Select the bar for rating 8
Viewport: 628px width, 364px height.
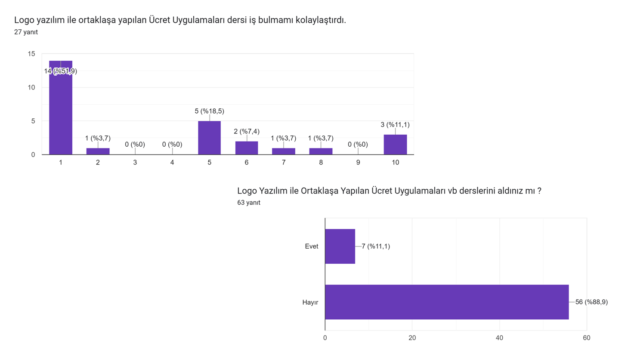pos(321,151)
